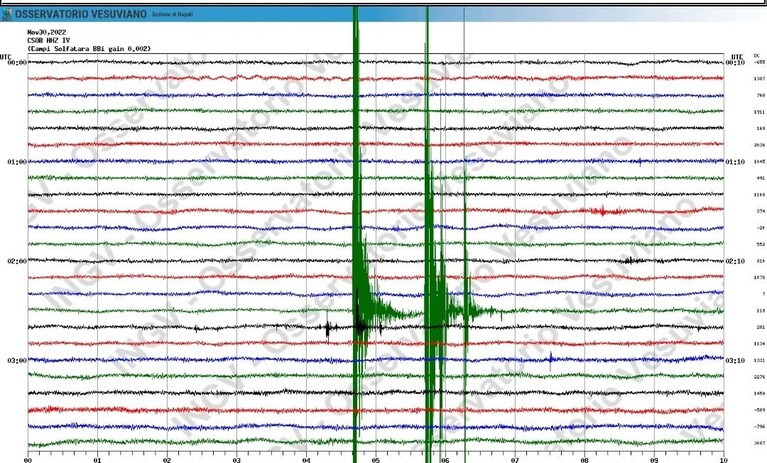Select the station label 'CSOB HHZ IV'
The width and height of the screenshot is (767, 463).
click(48, 40)
